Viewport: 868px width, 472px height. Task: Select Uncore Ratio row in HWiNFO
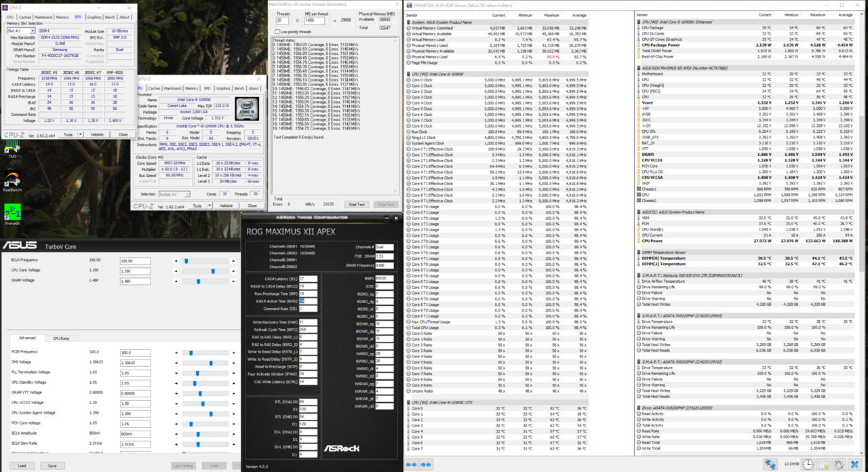click(x=497, y=391)
